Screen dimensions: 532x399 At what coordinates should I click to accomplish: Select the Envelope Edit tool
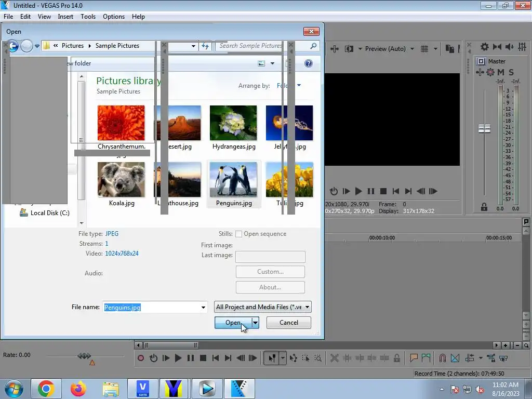point(294,358)
